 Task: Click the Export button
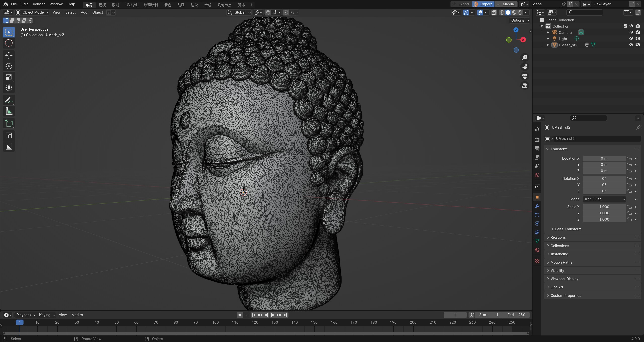click(x=461, y=4)
